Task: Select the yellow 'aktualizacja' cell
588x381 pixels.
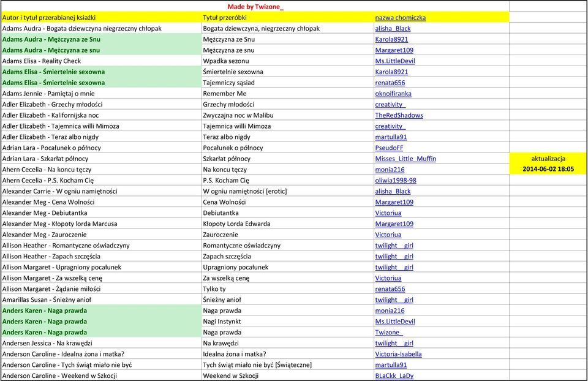Action: tap(548, 159)
